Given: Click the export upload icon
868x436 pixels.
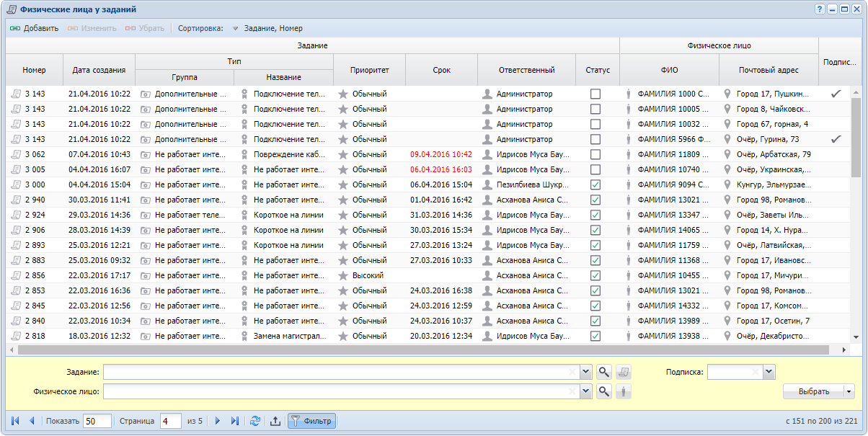Looking at the screenshot, I should pyautogui.click(x=275, y=421).
